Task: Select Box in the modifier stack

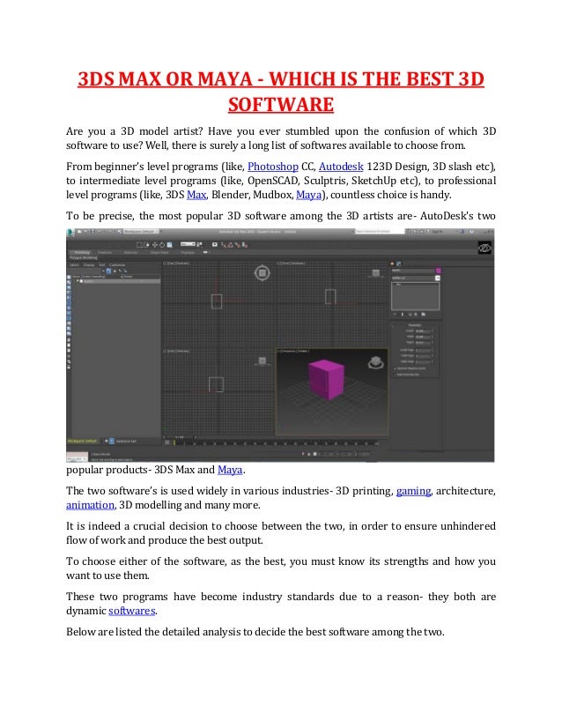Action: point(398,284)
